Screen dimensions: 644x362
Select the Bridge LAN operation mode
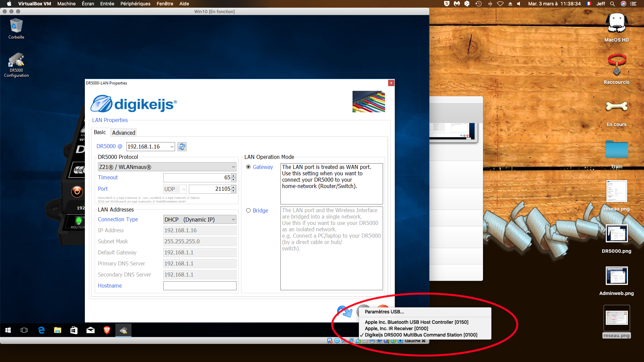tap(248, 210)
